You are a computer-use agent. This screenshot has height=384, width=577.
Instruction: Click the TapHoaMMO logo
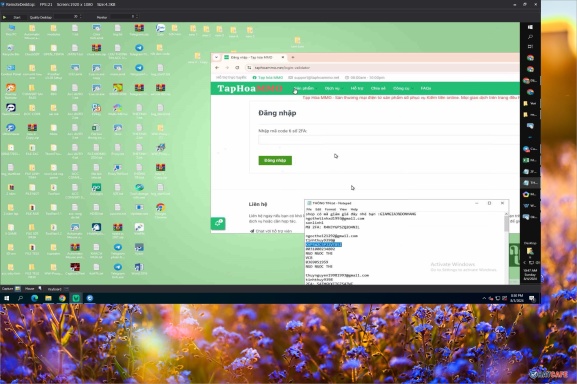point(250,89)
